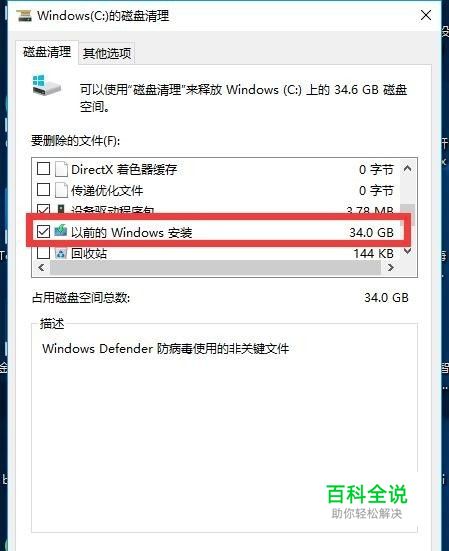Select the 以前的 Windows 安装 list row
The image size is (449, 551).
(x=218, y=232)
